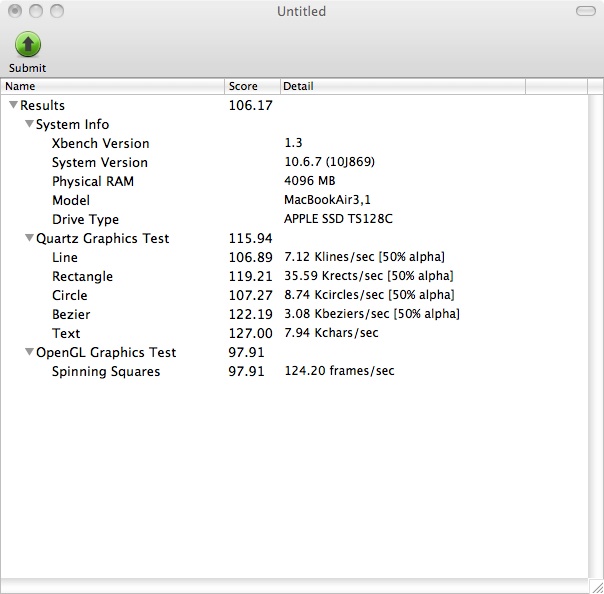Select the Results row label
This screenshot has height=594, width=604.
(x=42, y=105)
